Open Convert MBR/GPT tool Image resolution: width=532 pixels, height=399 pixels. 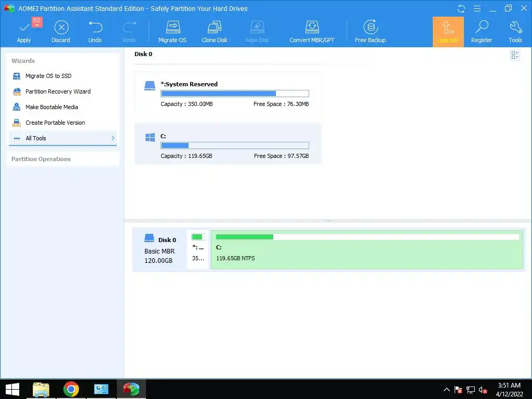pos(312,32)
